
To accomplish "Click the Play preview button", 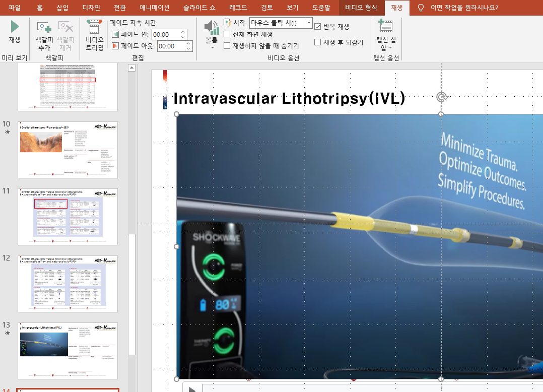I will (x=15, y=32).
